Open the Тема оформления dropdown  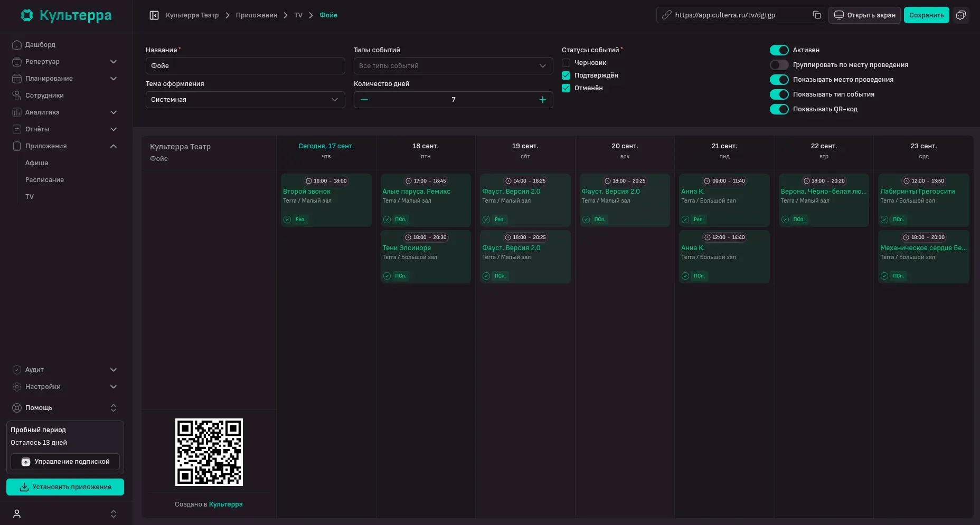(245, 100)
